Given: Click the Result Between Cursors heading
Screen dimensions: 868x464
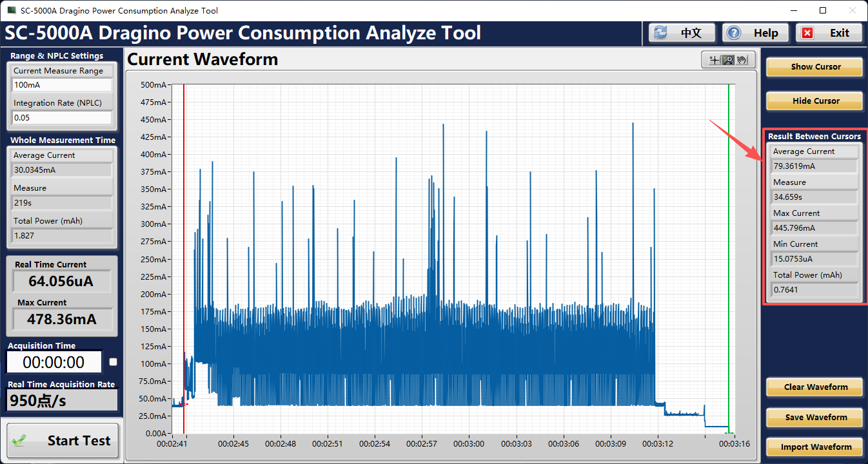Looking at the screenshot, I should (x=814, y=137).
